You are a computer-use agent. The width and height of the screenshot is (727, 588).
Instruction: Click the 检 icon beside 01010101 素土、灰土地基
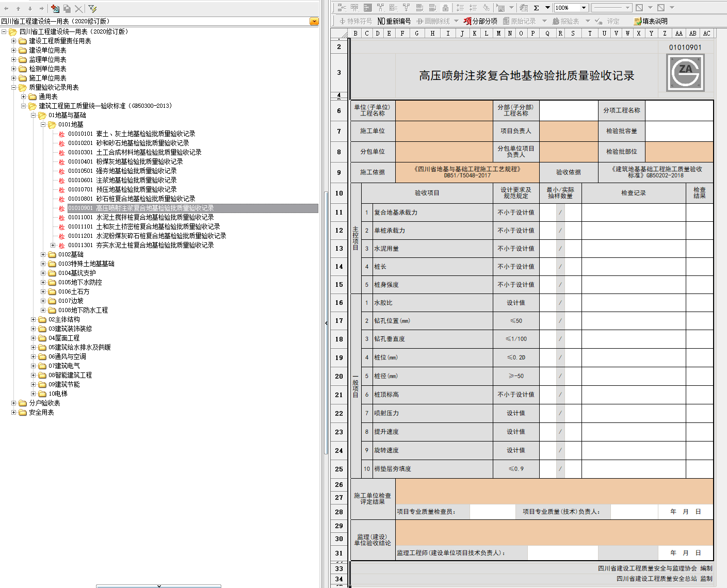(x=62, y=134)
